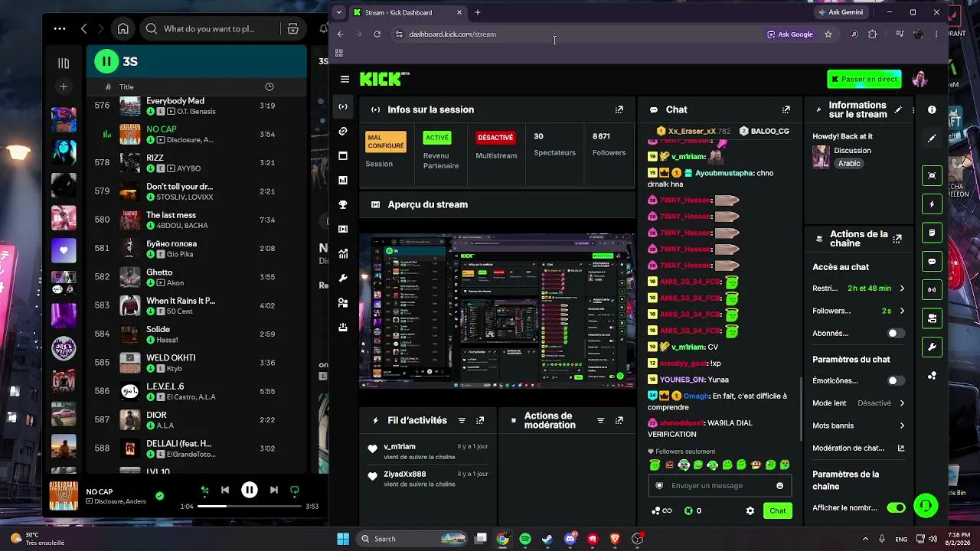
Task: Skip to next track in Spotify
Action: pos(273,490)
